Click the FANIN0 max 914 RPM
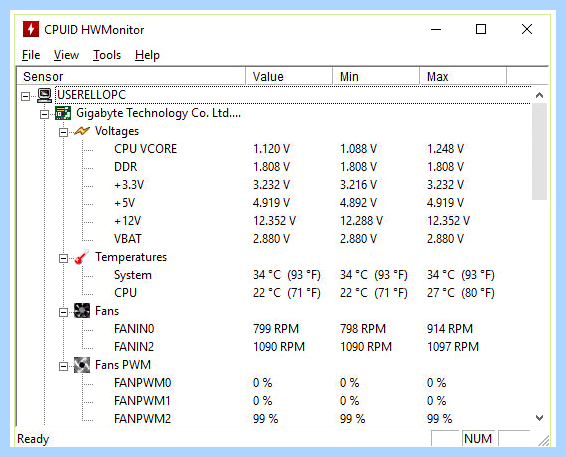The width and height of the screenshot is (566, 457). [450, 329]
